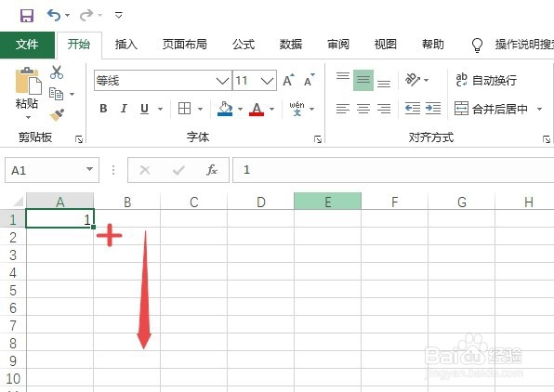Switch to the 帮助 ribbon tab
Image resolution: width=554 pixels, height=392 pixels.
tap(432, 45)
